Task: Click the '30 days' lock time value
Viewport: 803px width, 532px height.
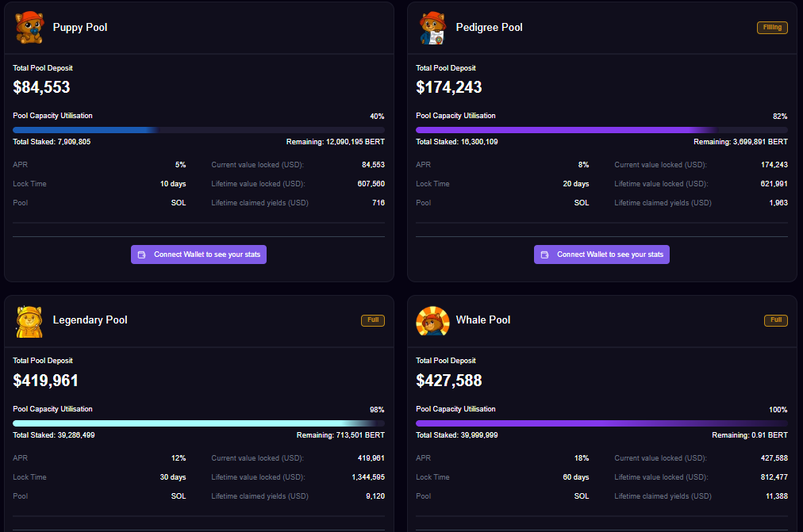Action: (x=173, y=477)
